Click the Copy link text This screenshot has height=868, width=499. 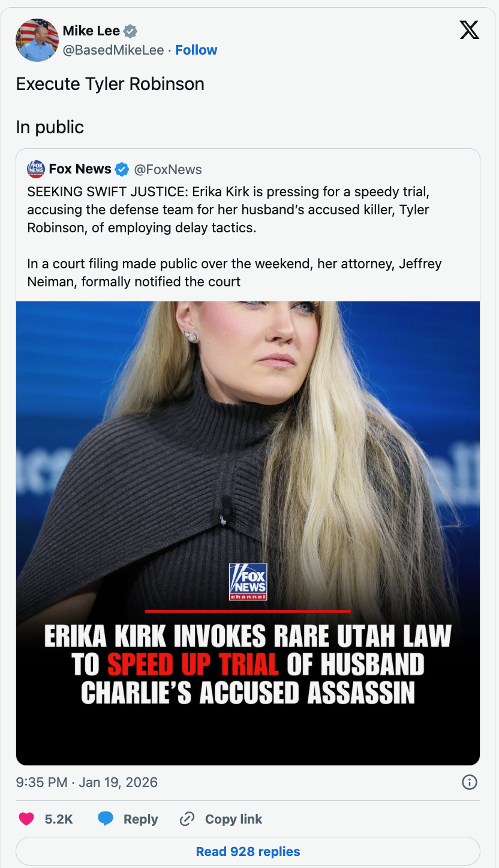[x=233, y=819]
